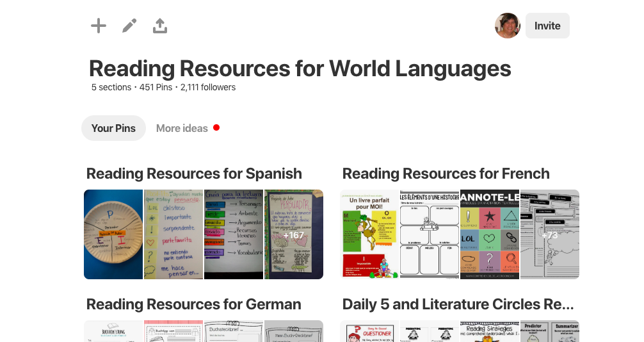Click the plus icon to add a pin
The image size is (644, 342).
pos(99,26)
